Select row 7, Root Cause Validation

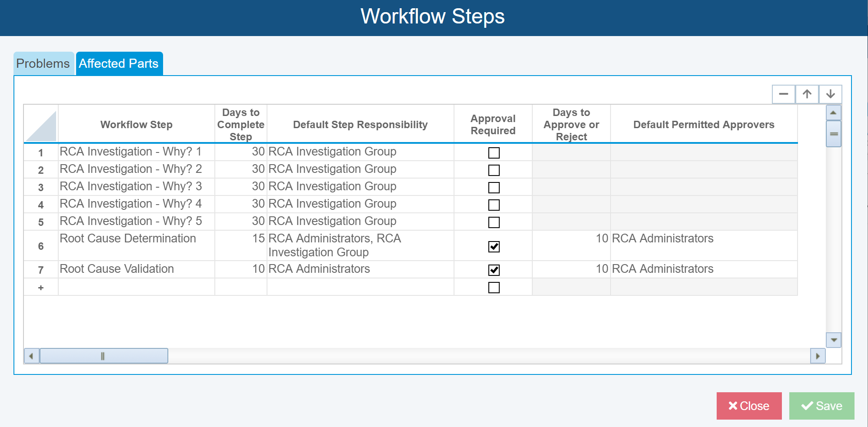point(41,269)
